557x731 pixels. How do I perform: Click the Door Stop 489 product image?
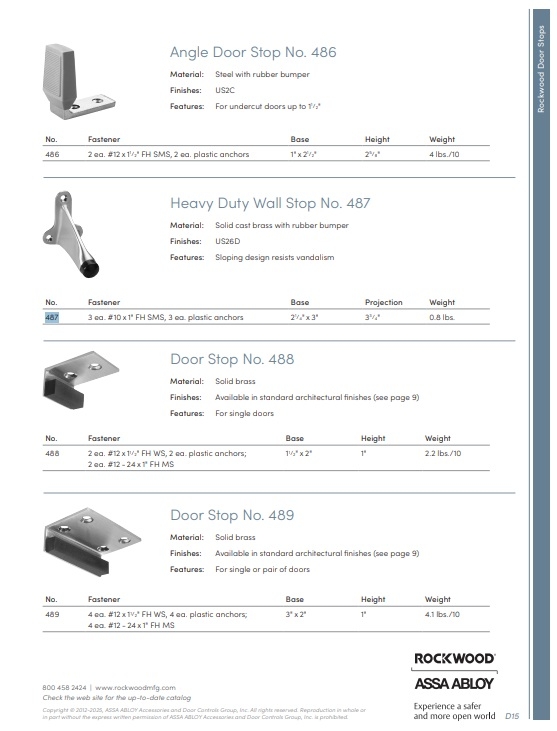[x=92, y=541]
